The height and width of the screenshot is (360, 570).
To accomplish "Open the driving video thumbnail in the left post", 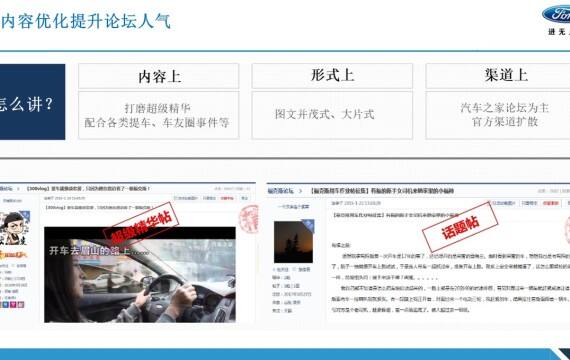I will [140, 275].
